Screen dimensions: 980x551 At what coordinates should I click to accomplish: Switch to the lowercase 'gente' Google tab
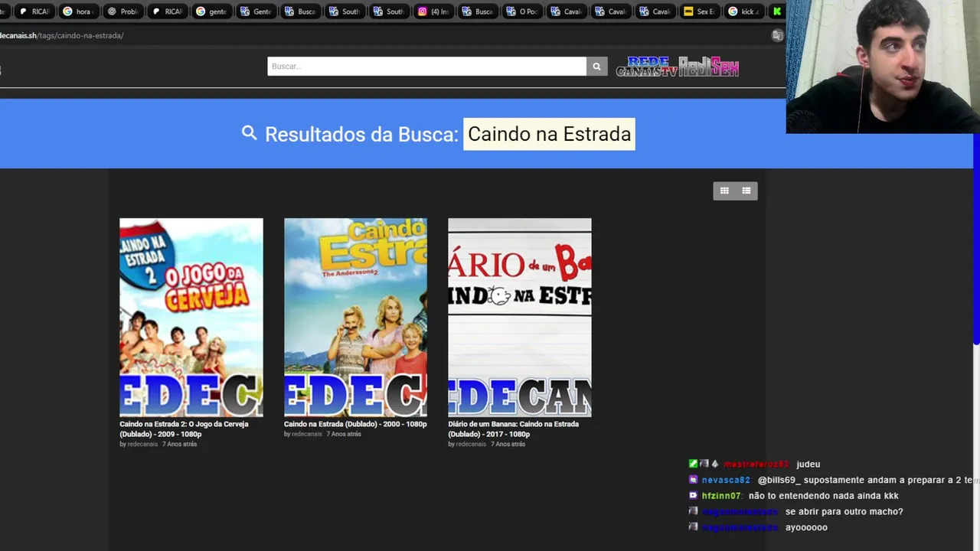(x=212, y=11)
